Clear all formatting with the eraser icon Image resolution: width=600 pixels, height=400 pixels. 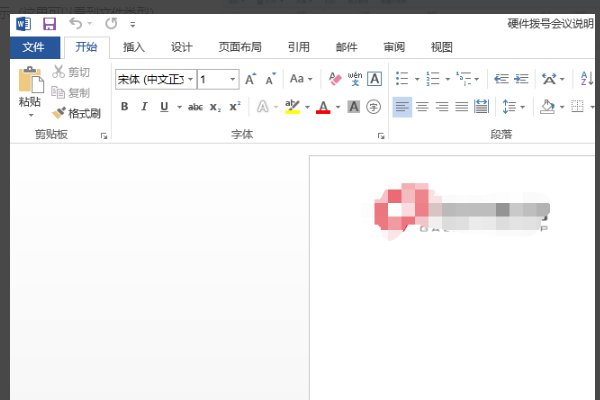point(335,79)
